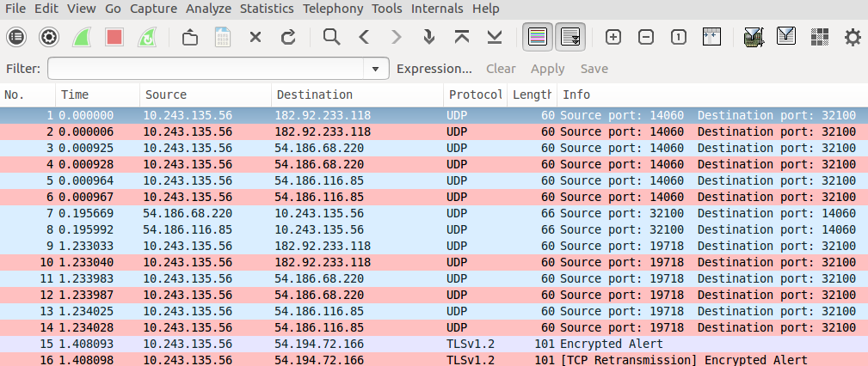Reload the capture file icon
The image size is (868, 366).
click(288, 37)
